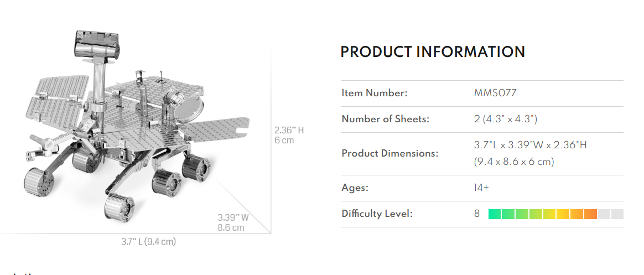The image size is (644, 275).
Task: Click the yellow difficulty bar segment
Action: [x=563, y=214]
